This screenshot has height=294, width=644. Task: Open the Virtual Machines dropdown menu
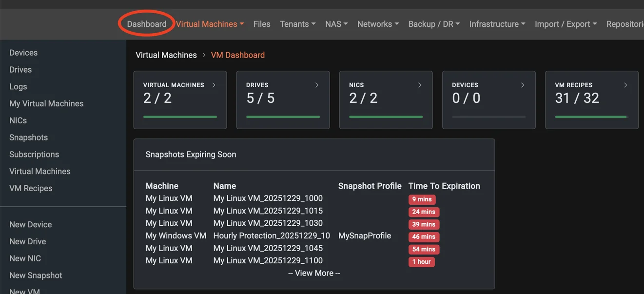pyautogui.click(x=210, y=24)
